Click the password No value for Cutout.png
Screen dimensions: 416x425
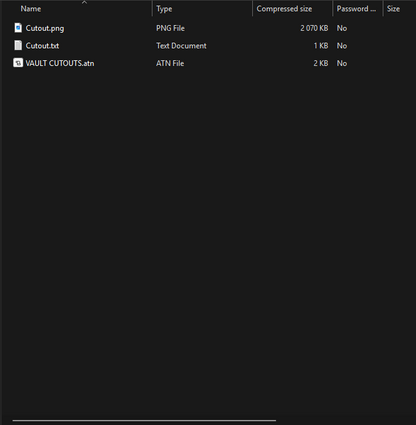pos(342,28)
